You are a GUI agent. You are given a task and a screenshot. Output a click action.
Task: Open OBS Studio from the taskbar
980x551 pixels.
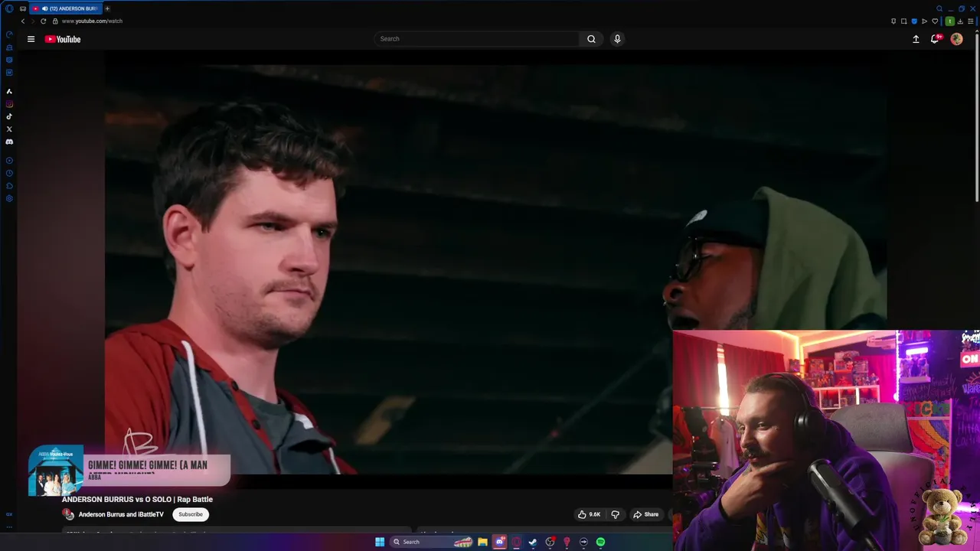pos(550,542)
